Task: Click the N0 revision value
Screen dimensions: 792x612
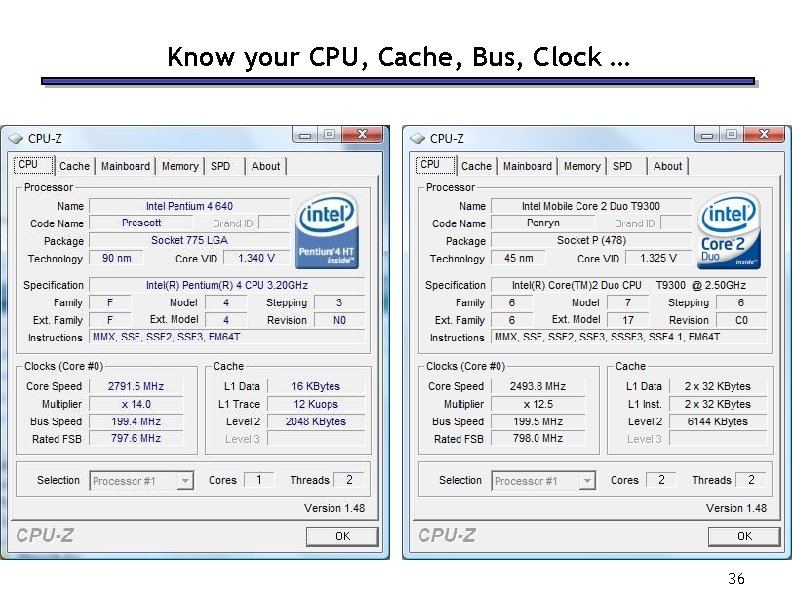Action: point(339,320)
